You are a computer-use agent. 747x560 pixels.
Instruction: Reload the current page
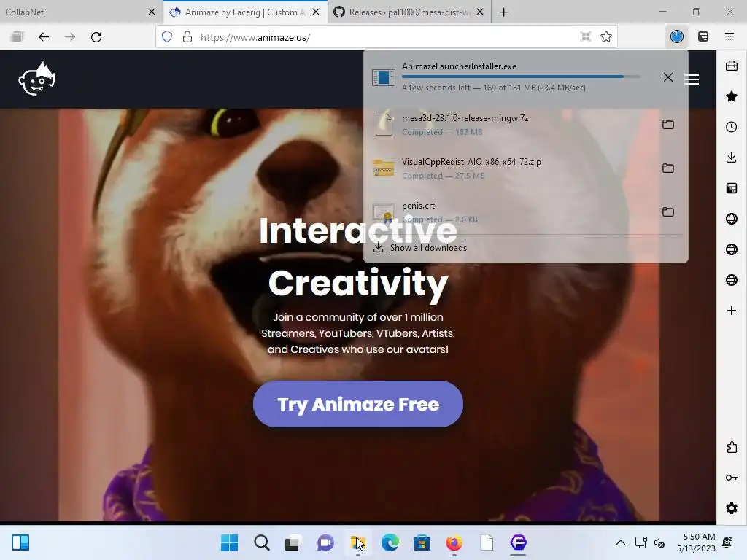pos(96,36)
